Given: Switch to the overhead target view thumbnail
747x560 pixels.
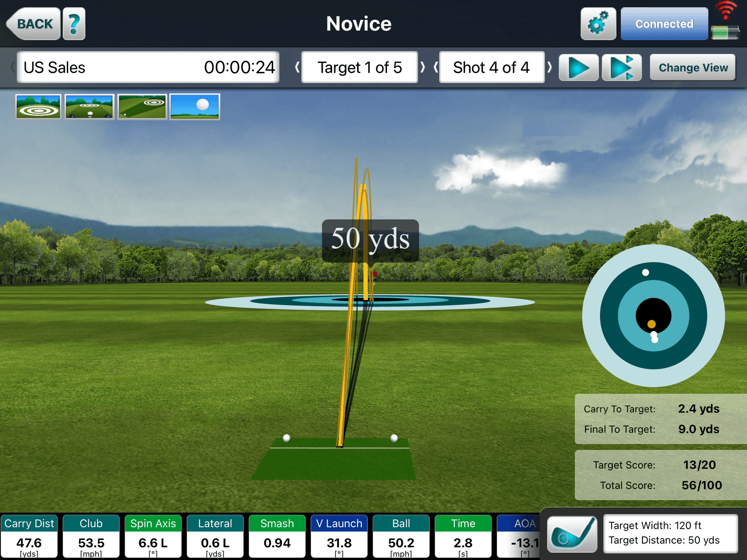Looking at the screenshot, I should click(38, 106).
